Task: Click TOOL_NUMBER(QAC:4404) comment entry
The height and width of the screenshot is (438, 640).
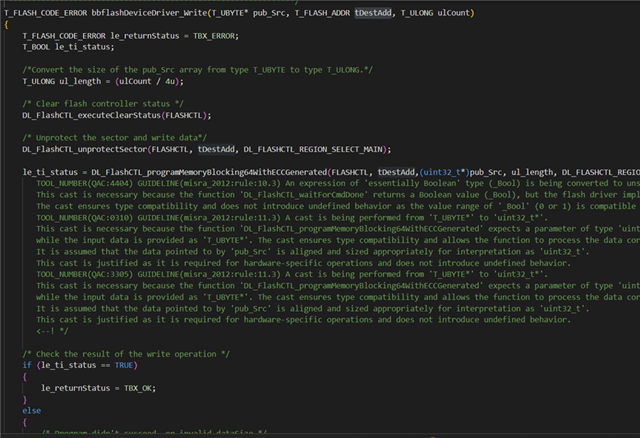Action: pyautogui.click(x=84, y=184)
